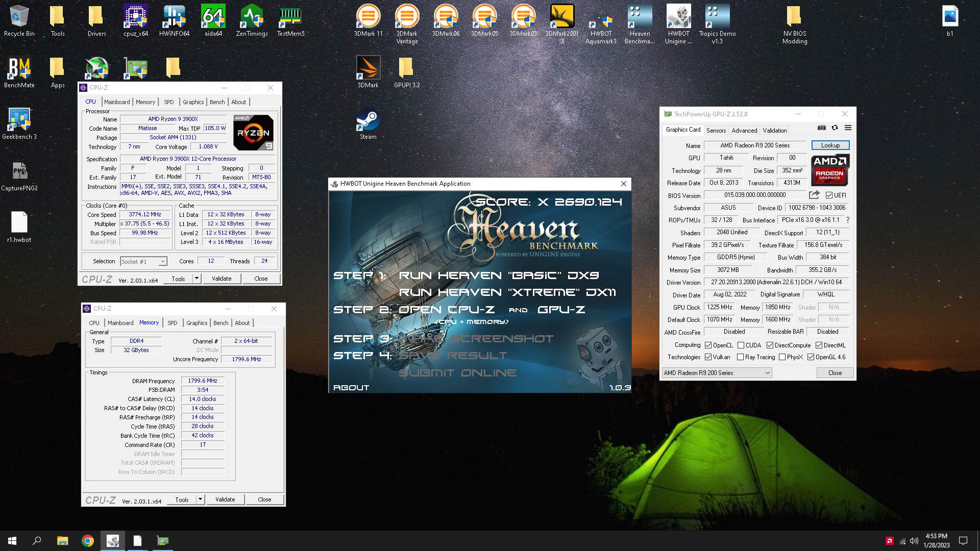980x551 pixels.
Task: Toggle the UEFI checkbox in GPU-Z
Action: click(x=829, y=195)
